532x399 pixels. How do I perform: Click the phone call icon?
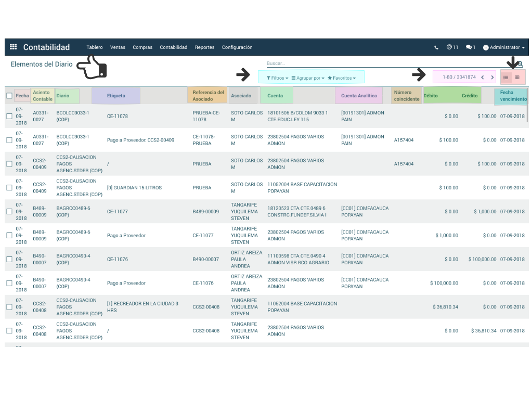[436, 47]
